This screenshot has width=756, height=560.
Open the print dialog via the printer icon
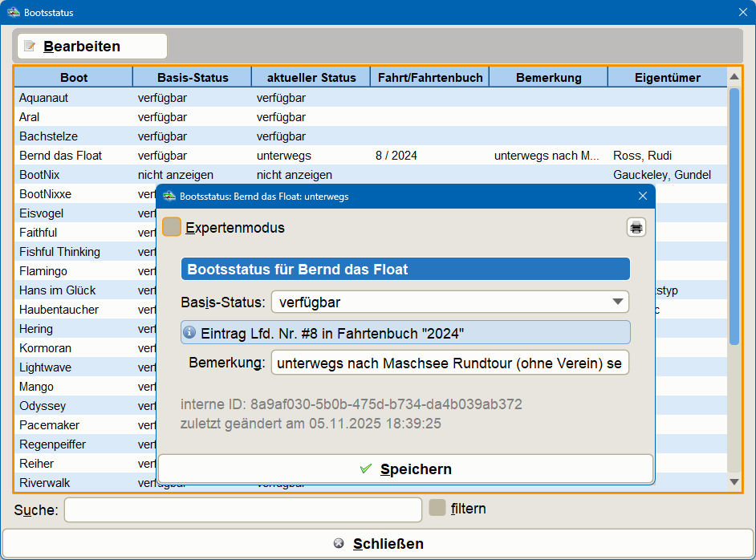click(x=636, y=227)
